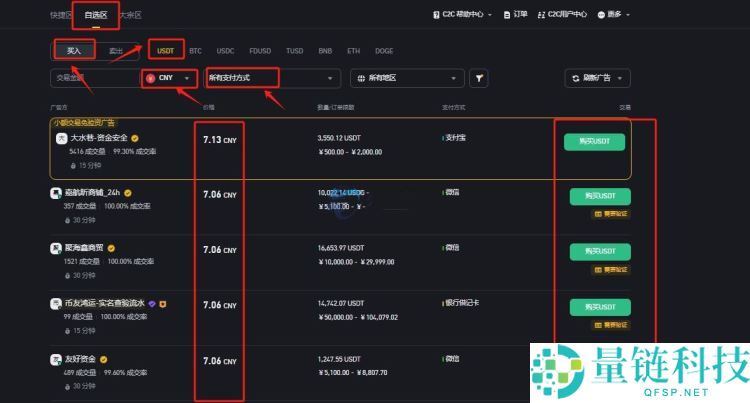Viewport: 750px width, 403px height.
Task: Click verified badge next to 友好资金
Action: 103,359
